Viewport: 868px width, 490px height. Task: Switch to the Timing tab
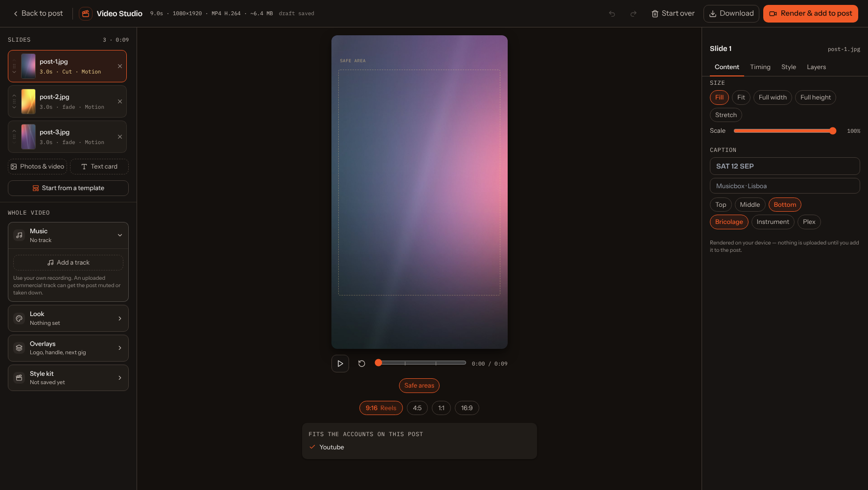pyautogui.click(x=760, y=67)
